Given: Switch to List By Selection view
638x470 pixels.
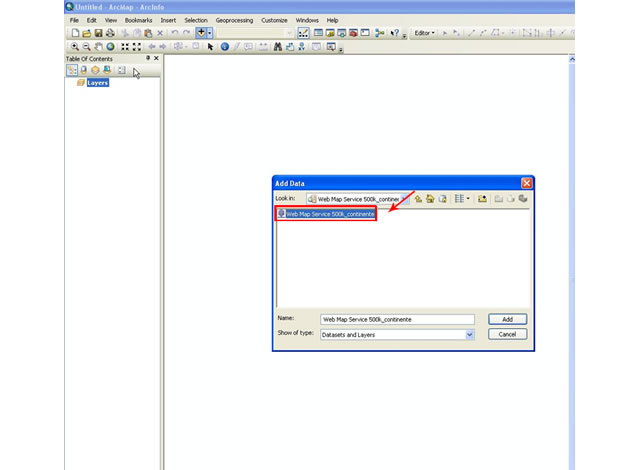Looking at the screenshot, I should coord(107,70).
